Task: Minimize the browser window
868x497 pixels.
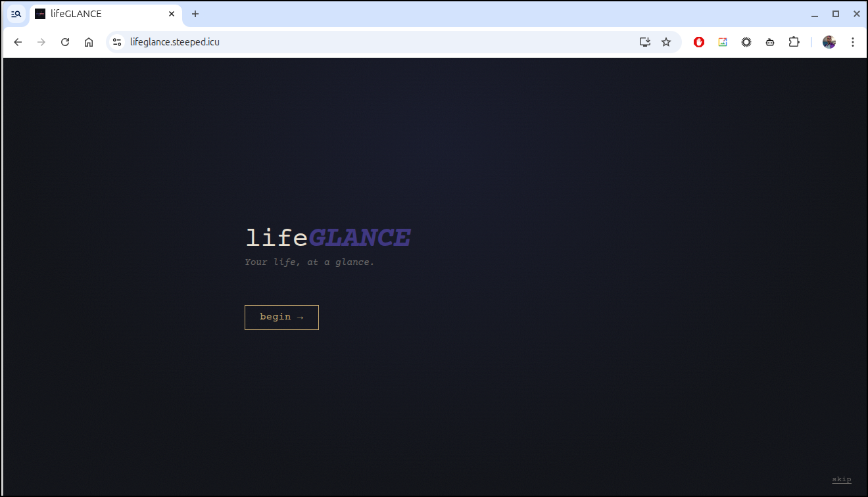Action: (x=815, y=14)
